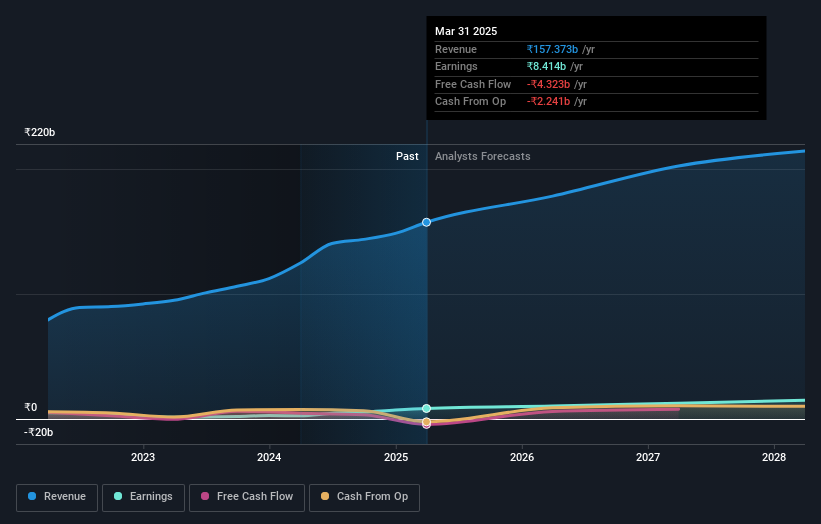Click the 2023 x-axis label

click(x=143, y=458)
